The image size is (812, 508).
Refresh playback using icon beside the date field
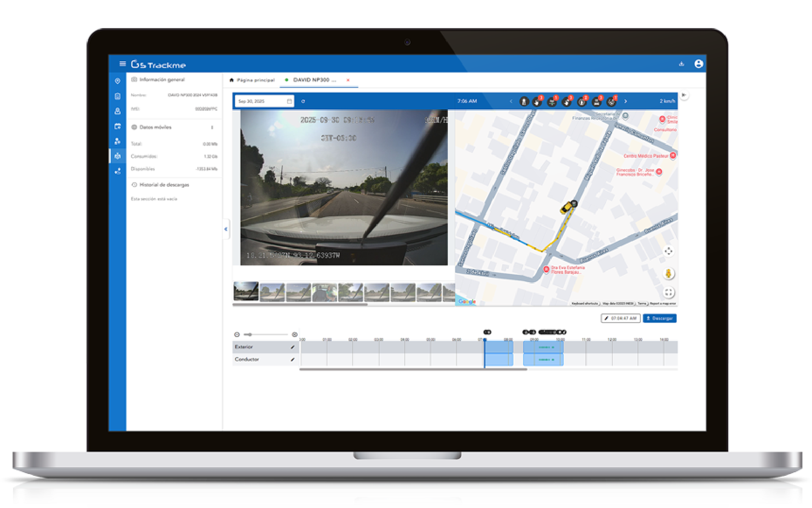[x=304, y=101]
